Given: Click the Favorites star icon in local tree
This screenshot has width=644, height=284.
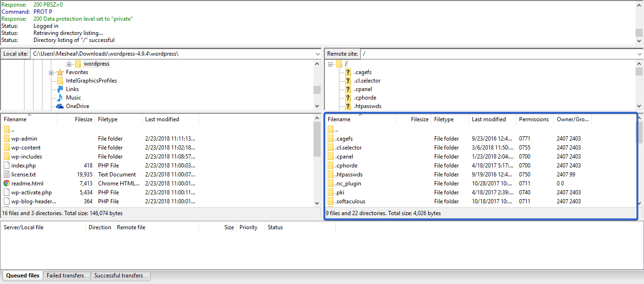Looking at the screenshot, I should [60, 72].
